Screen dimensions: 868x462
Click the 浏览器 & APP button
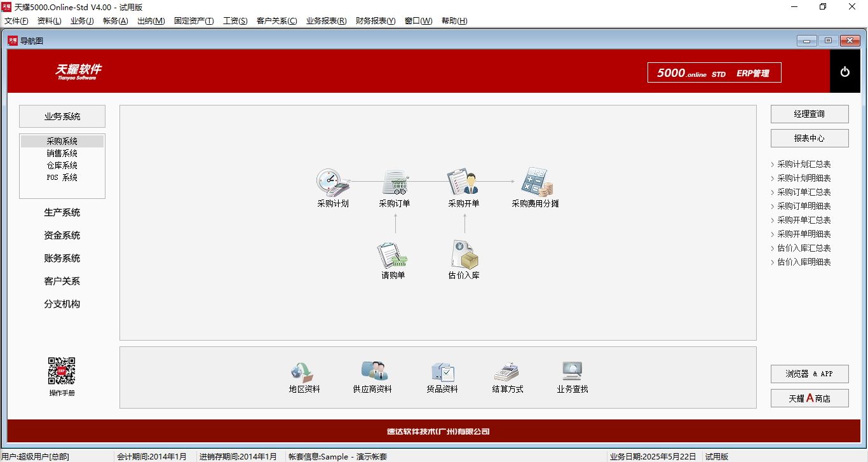click(x=810, y=374)
